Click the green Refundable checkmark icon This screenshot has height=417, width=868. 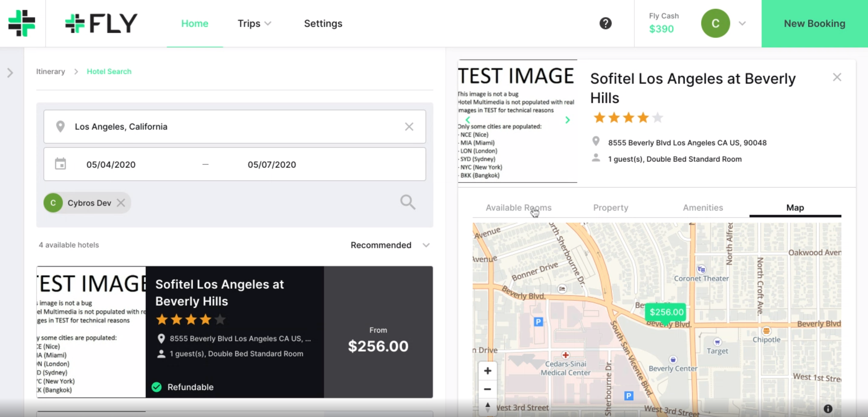(x=156, y=387)
